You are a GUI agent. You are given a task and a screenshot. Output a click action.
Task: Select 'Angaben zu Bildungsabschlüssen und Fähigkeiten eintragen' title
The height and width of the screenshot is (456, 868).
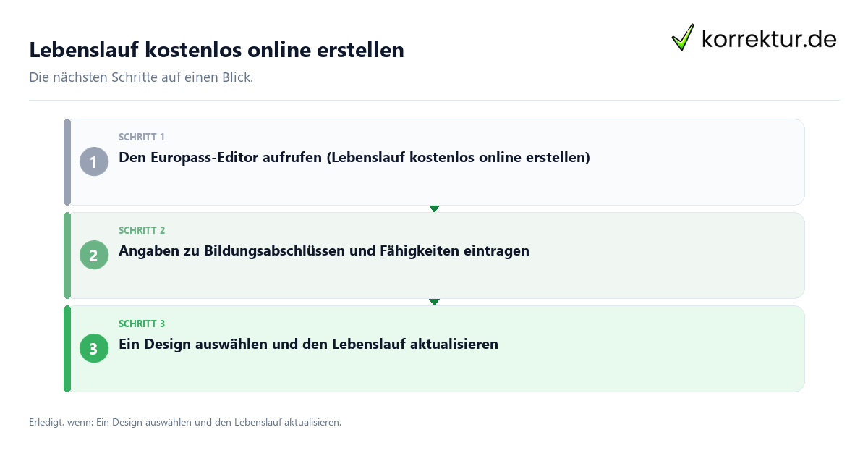(x=324, y=250)
